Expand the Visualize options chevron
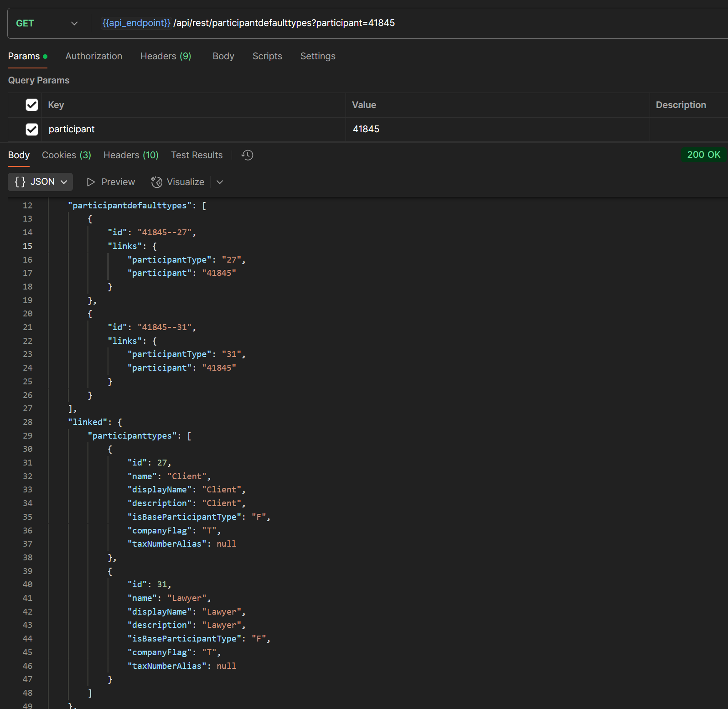Image resolution: width=728 pixels, height=709 pixels. coord(220,182)
